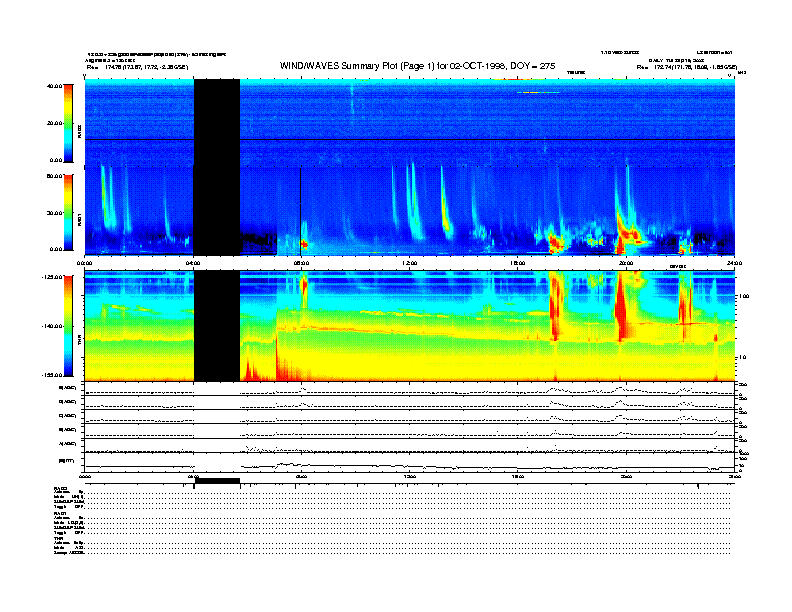Click the 04:00 label under RAD1 spectrogram
Screen dimensions: 792x612
[x=193, y=263]
